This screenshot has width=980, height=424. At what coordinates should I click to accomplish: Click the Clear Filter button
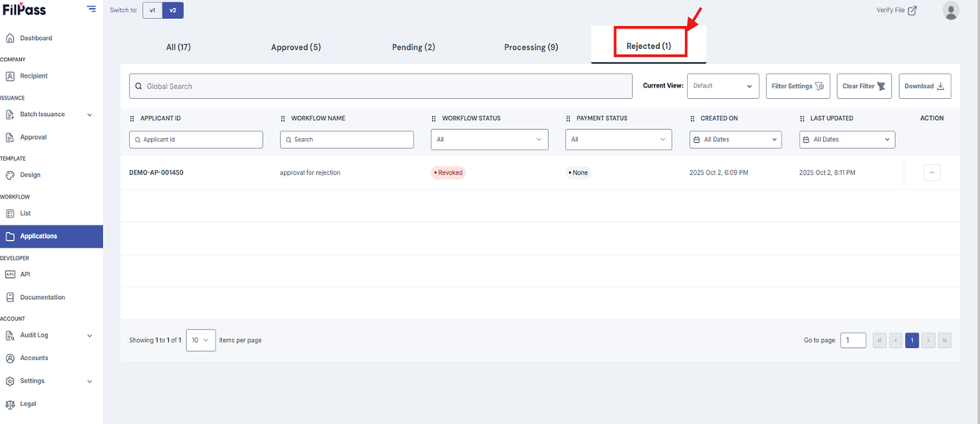point(864,86)
